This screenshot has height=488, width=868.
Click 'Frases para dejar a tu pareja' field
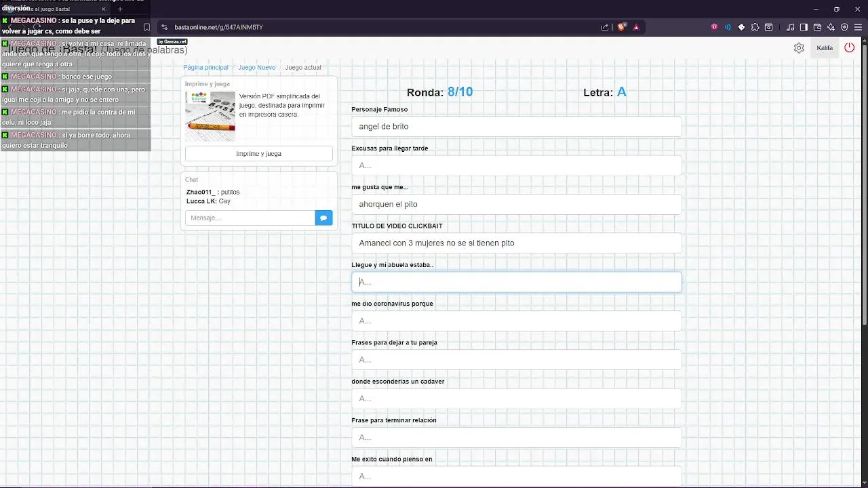(x=516, y=360)
